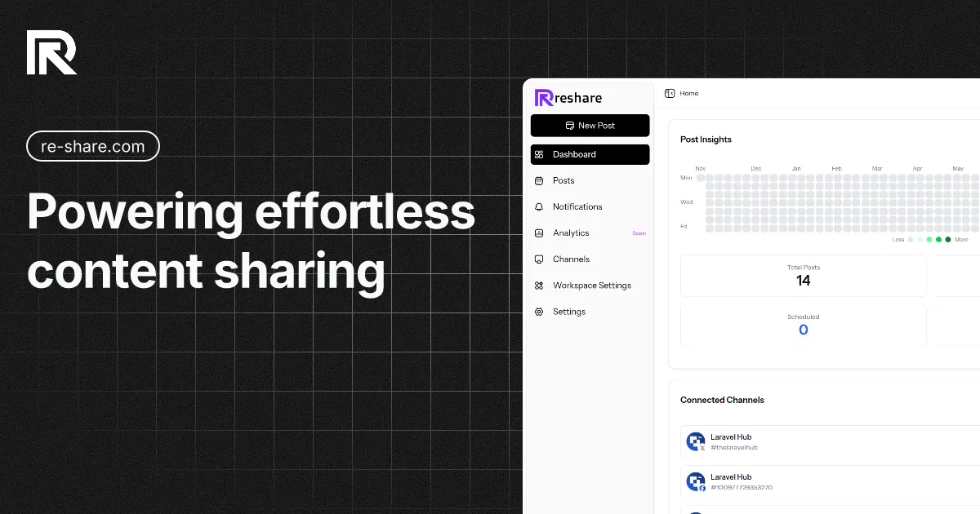The image size is (980, 514).
Task: Click the Home breadcrumb
Action: click(x=689, y=93)
